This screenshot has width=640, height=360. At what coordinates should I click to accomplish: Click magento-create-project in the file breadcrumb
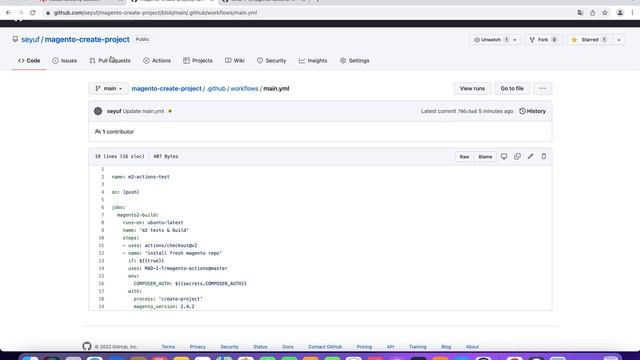tap(167, 89)
